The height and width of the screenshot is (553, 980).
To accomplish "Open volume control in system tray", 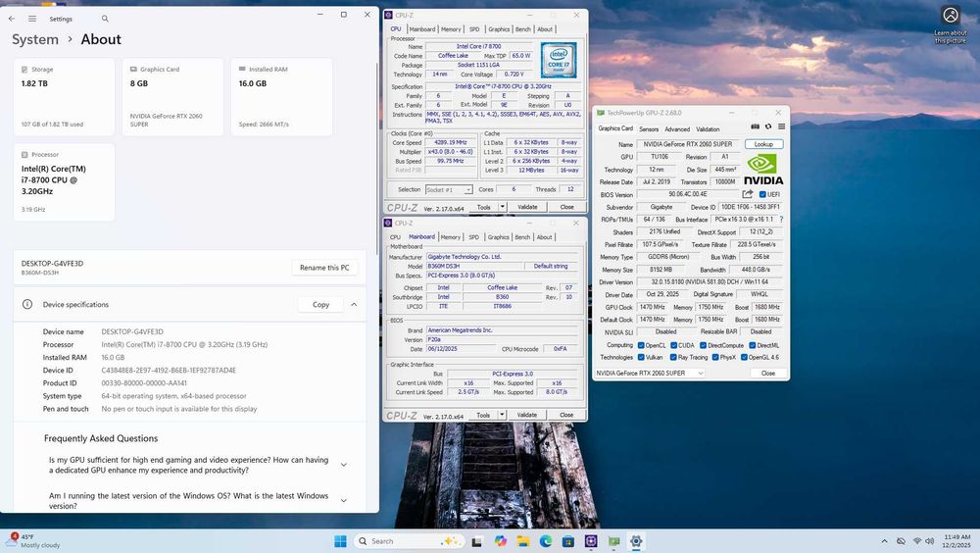I will (930, 541).
